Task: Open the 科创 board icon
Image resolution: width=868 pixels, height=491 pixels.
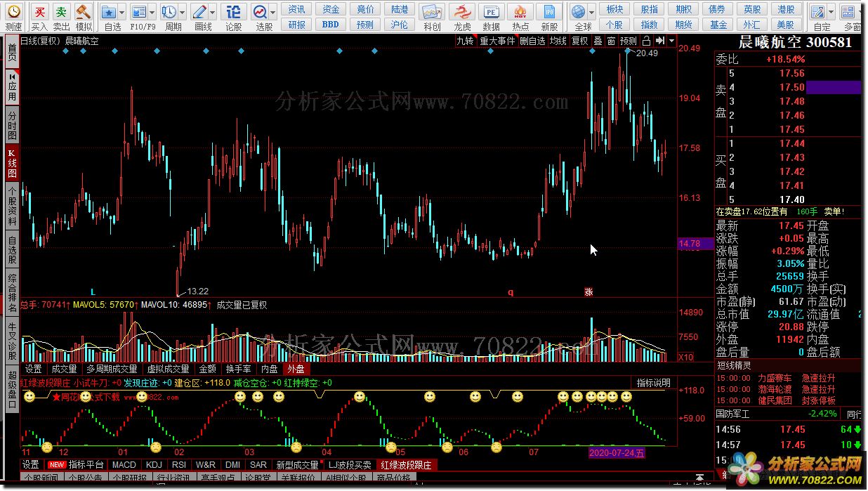Action: click(432, 12)
